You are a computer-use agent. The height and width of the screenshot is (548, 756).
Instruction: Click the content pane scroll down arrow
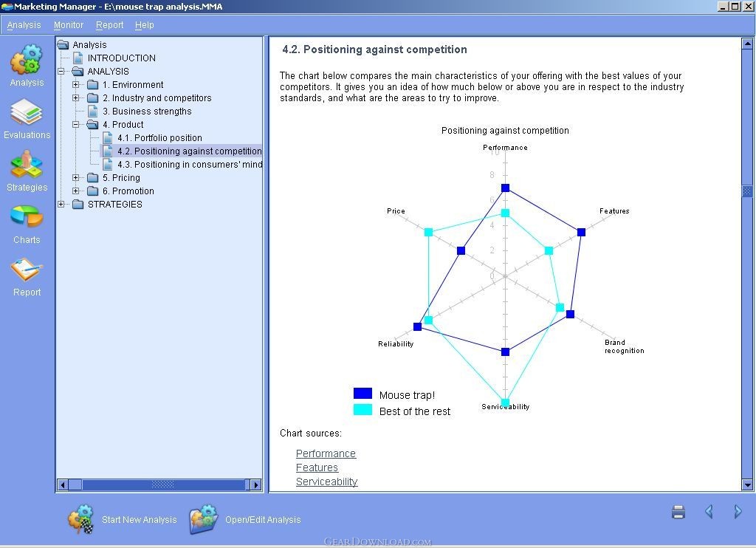click(x=747, y=484)
